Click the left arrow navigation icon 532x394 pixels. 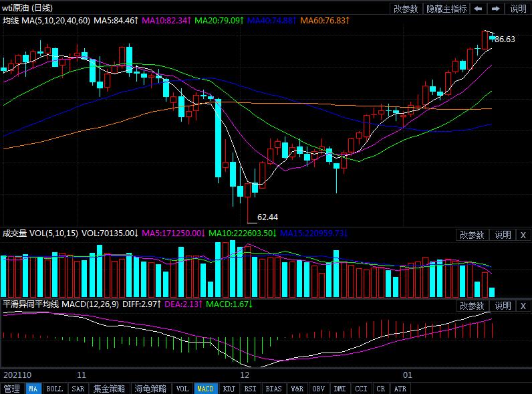point(478,9)
